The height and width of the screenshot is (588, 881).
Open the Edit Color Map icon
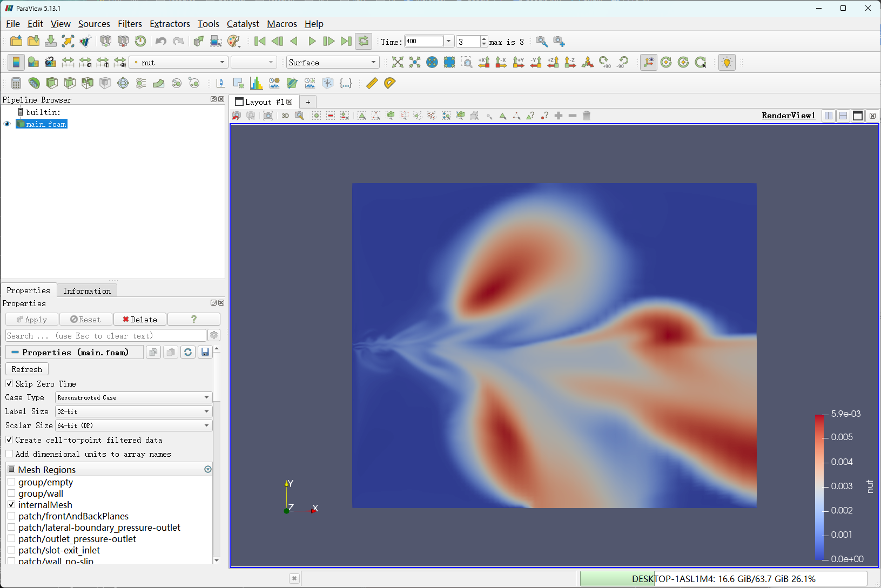pos(33,63)
